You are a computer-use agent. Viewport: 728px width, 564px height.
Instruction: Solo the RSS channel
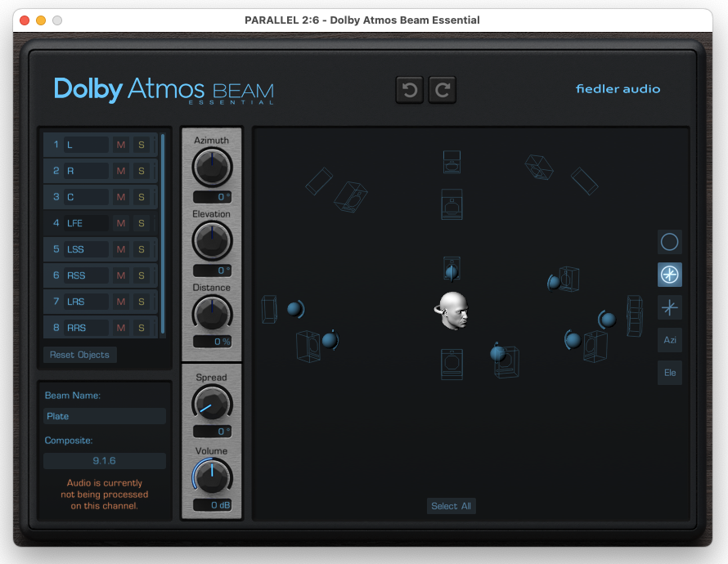pyautogui.click(x=142, y=275)
